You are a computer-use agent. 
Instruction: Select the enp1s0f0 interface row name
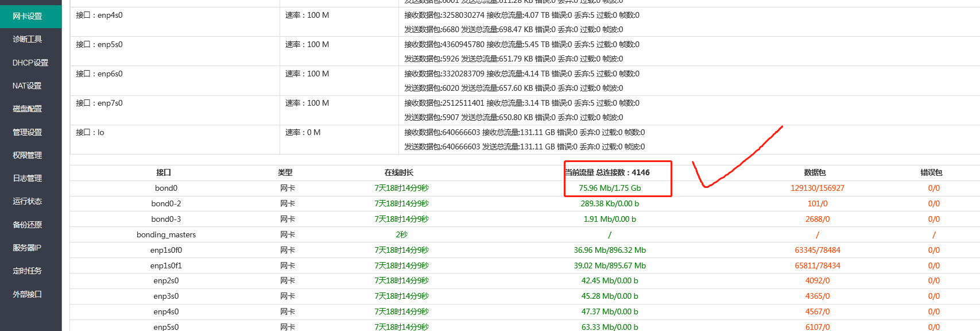pyautogui.click(x=166, y=250)
